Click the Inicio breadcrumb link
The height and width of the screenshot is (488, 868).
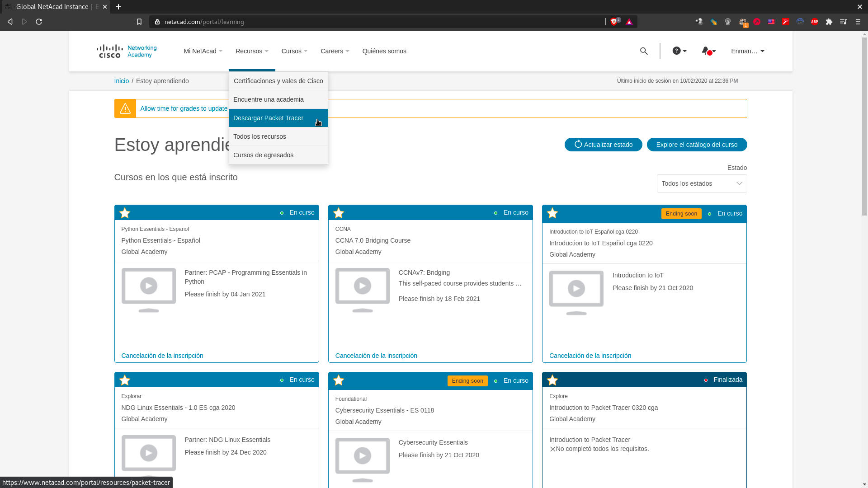point(122,81)
